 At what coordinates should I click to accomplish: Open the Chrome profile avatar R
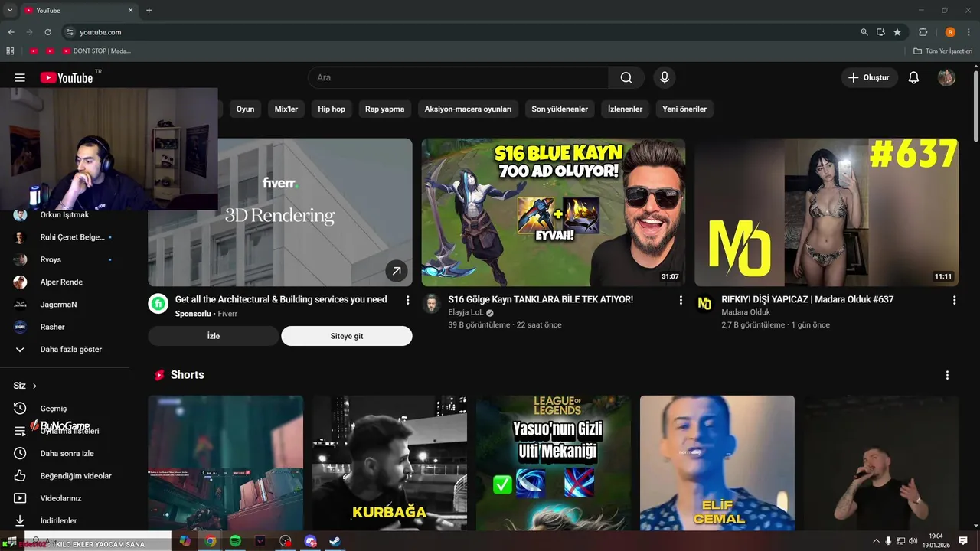tap(950, 32)
